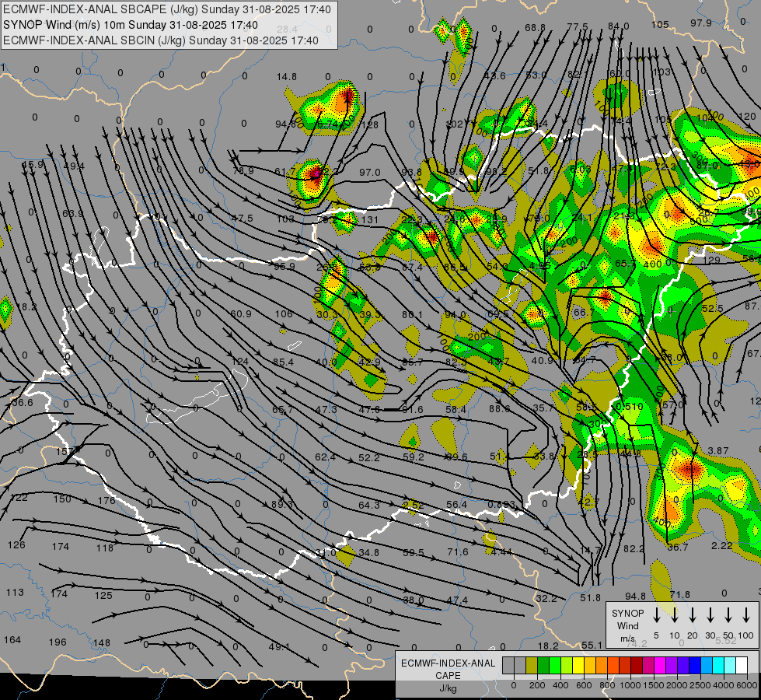The width and height of the screenshot is (761, 700).
Task: Pick the dark red CAPE legend swatch
Action: pyautogui.click(x=637, y=666)
